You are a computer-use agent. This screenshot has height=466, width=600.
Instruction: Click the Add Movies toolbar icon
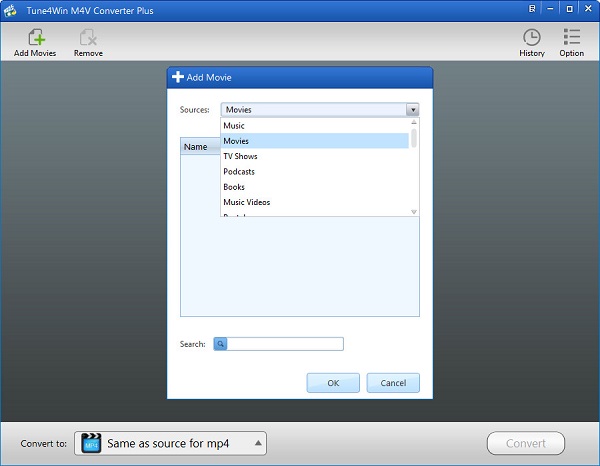coord(34,38)
